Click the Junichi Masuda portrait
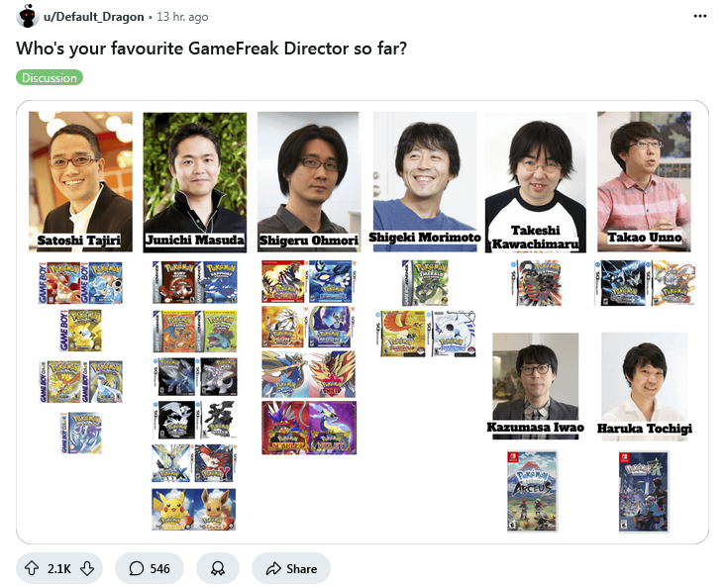The width and height of the screenshot is (725, 588). (195, 182)
